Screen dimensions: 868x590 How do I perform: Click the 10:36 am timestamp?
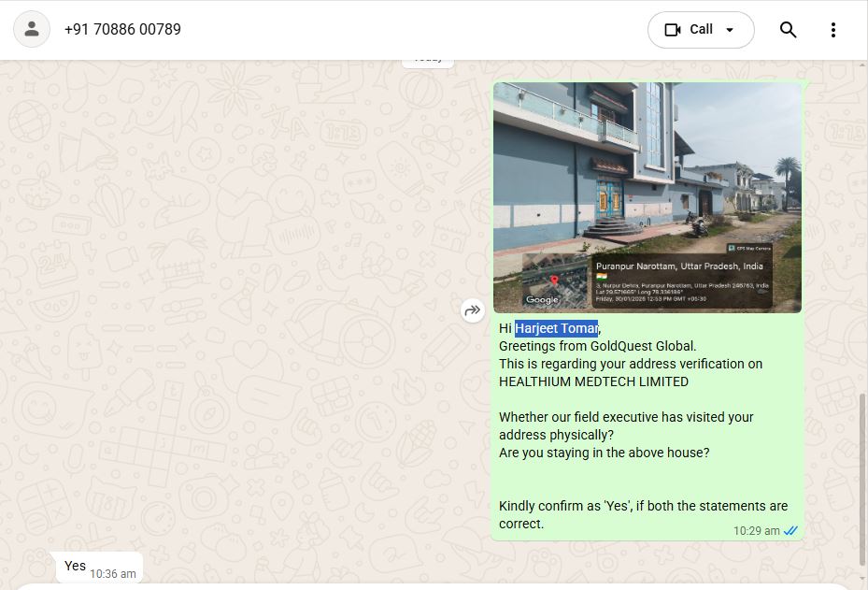tap(112, 574)
